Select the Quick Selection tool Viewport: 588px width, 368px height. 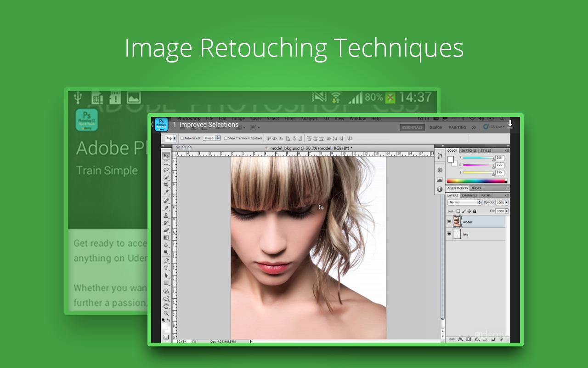(166, 178)
